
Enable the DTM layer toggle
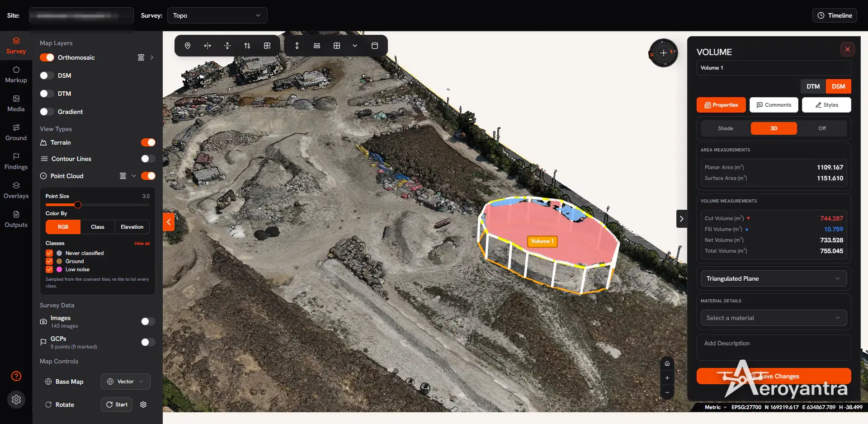pyautogui.click(x=47, y=94)
